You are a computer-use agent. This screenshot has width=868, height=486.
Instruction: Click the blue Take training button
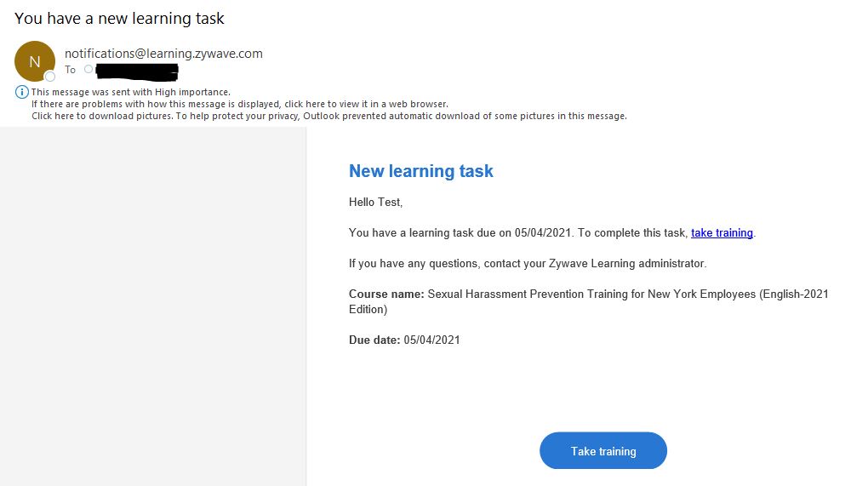point(603,450)
